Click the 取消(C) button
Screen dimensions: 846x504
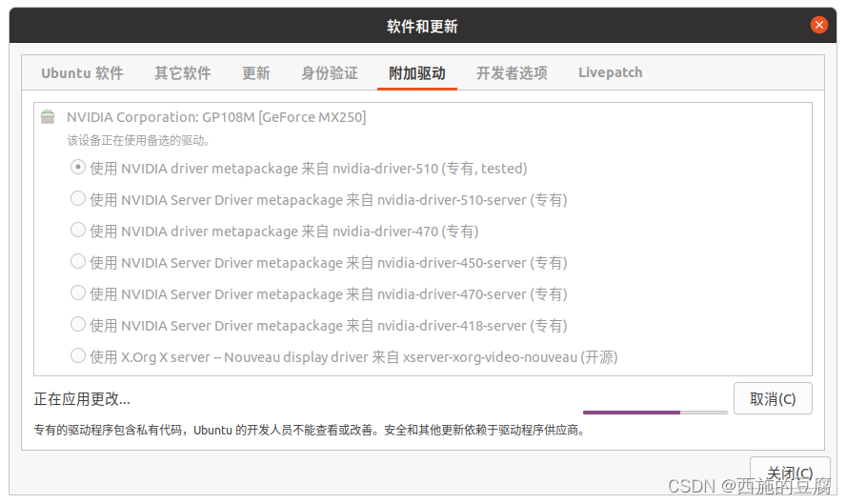pyautogui.click(x=773, y=399)
